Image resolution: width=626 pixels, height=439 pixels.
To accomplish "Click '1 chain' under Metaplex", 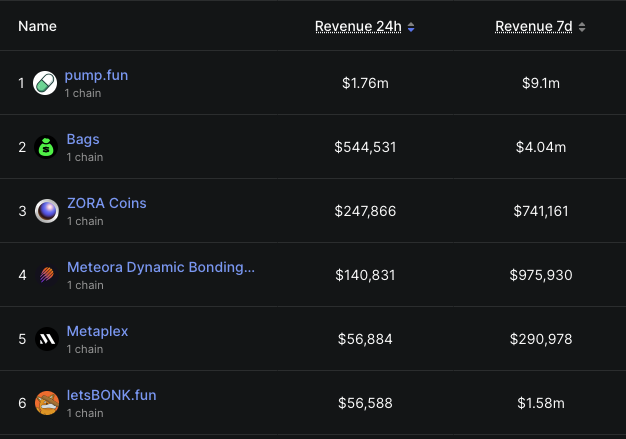I will click(85, 349).
